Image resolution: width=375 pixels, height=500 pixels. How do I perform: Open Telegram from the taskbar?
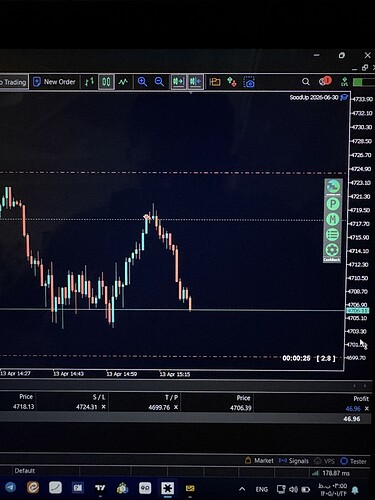[x=10, y=487]
